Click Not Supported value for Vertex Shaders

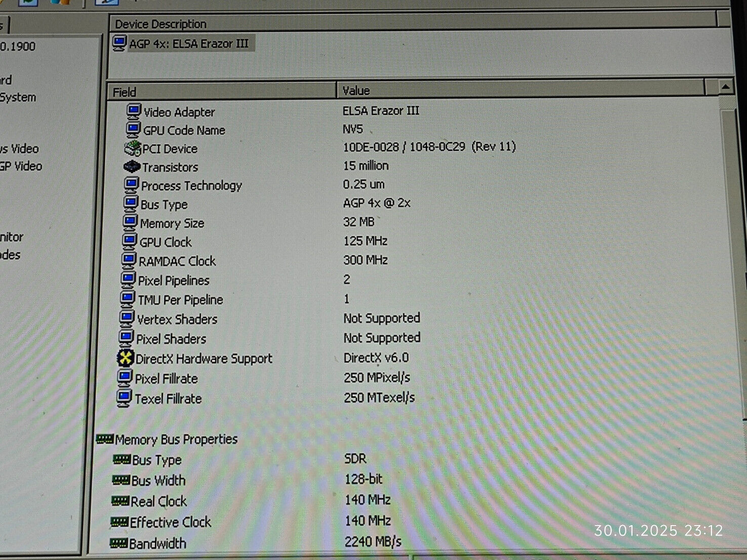click(382, 318)
